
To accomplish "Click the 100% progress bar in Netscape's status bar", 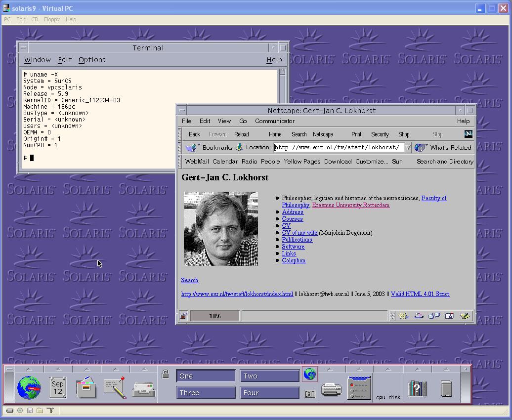I will click(215, 316).
